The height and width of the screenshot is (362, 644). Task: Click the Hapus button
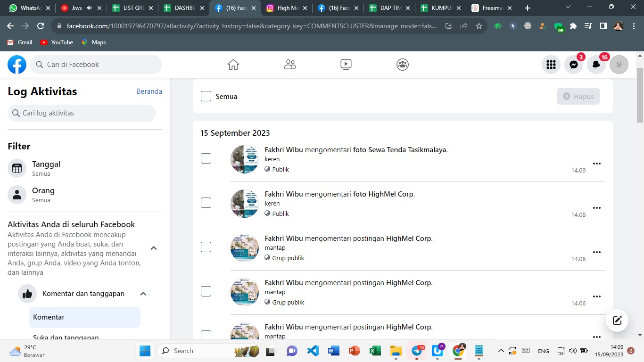(x=578, y=96)
